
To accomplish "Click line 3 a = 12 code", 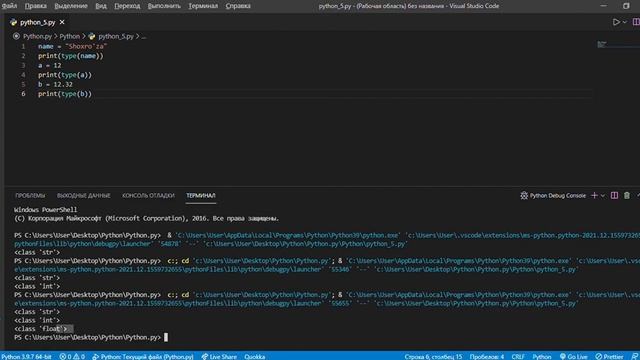I will point(49,65).
